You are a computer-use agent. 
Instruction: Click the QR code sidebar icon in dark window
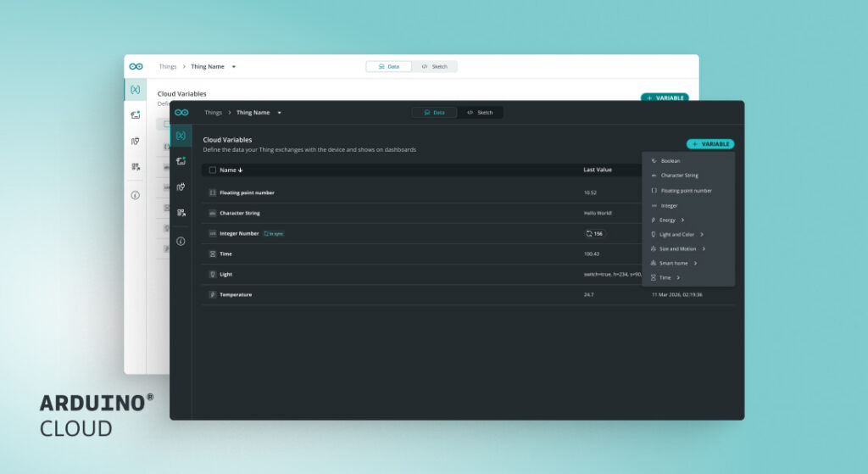coord(181,213)
